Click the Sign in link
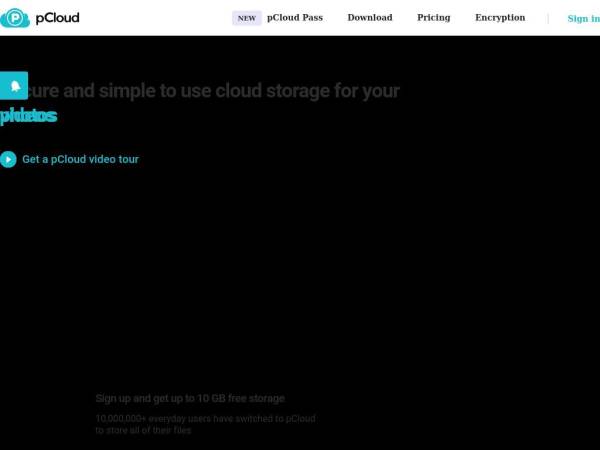This screenshot has width=600, height=450. pos(584,18)
